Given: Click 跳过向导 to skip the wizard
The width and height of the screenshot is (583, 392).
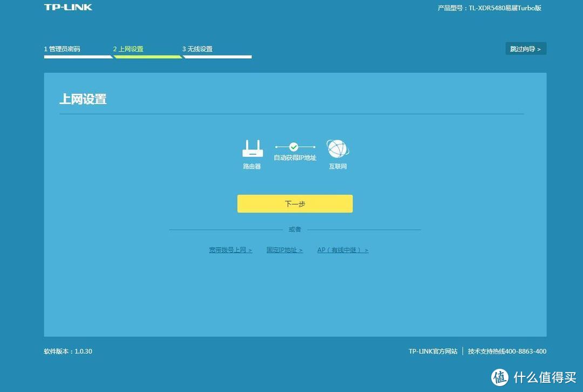Looking at the screenshot, I should coord(525,48).
